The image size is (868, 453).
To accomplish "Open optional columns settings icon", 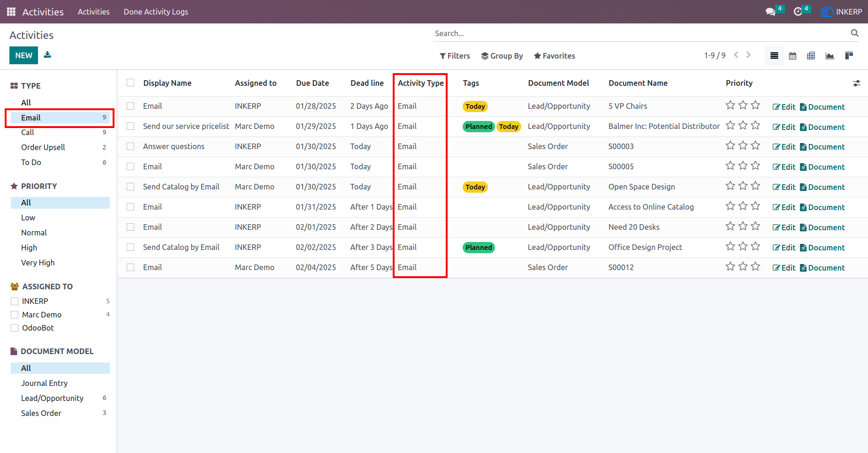I will (x=856, y=83).
